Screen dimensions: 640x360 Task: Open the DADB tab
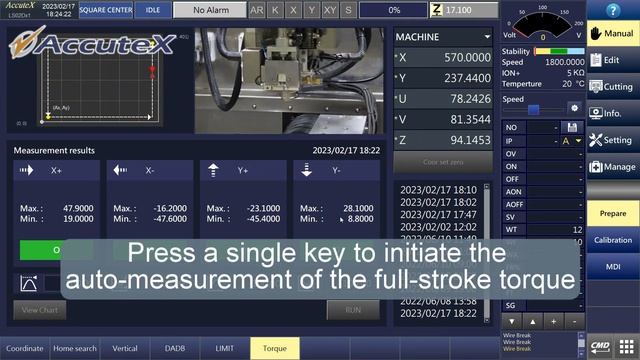click(175, 348)
